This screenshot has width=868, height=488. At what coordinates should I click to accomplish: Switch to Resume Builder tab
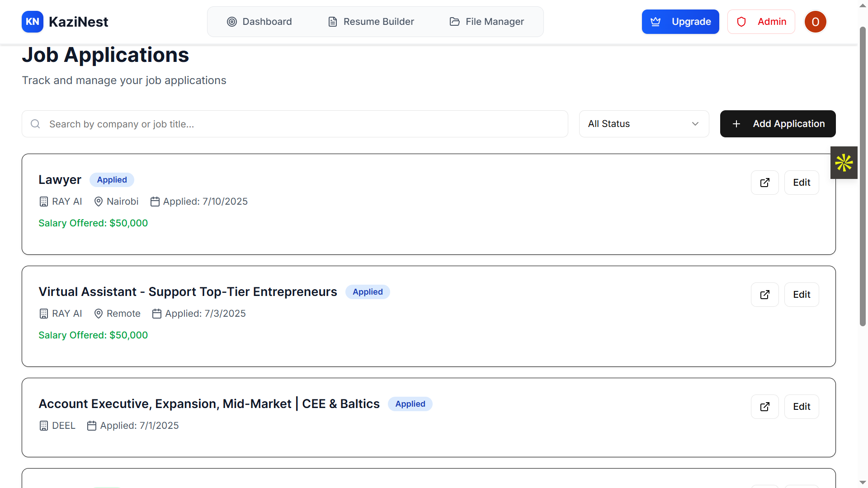(x=371, y=22)
